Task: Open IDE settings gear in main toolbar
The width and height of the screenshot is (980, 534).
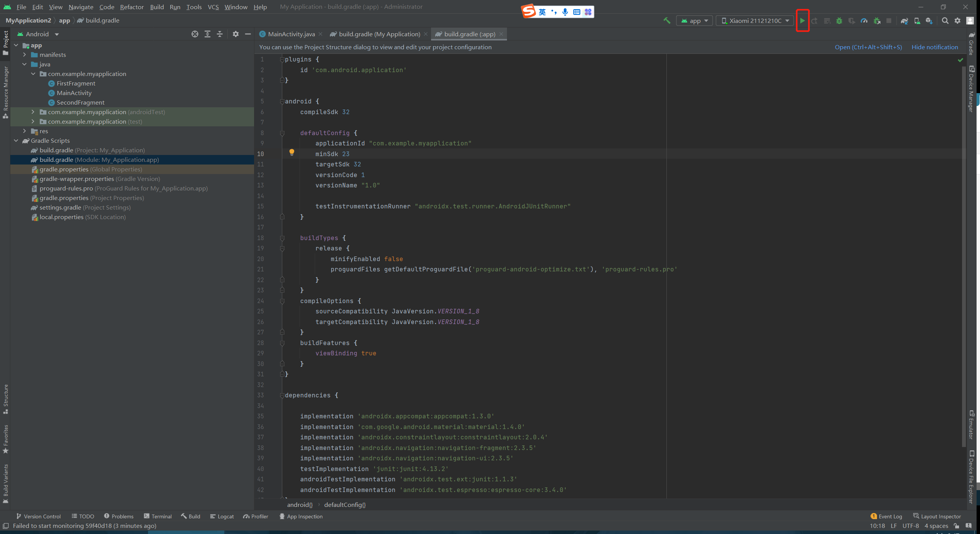Action: tap(957, 21)
